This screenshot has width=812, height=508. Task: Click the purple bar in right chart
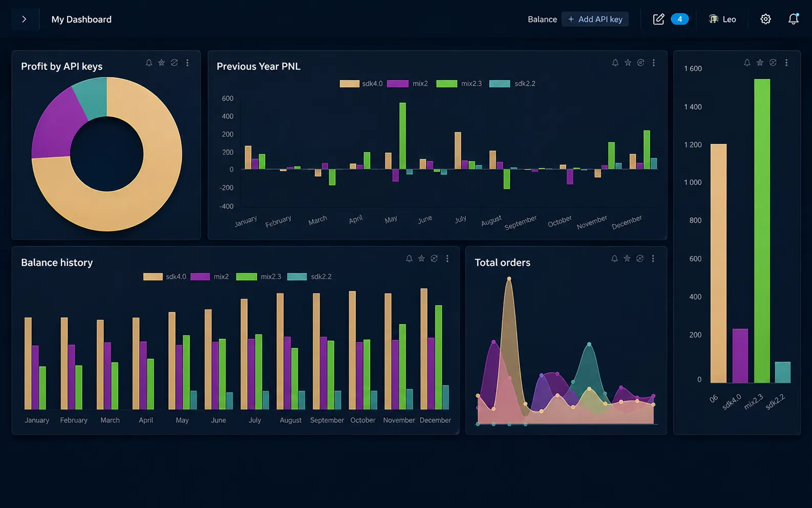[740, 356]
